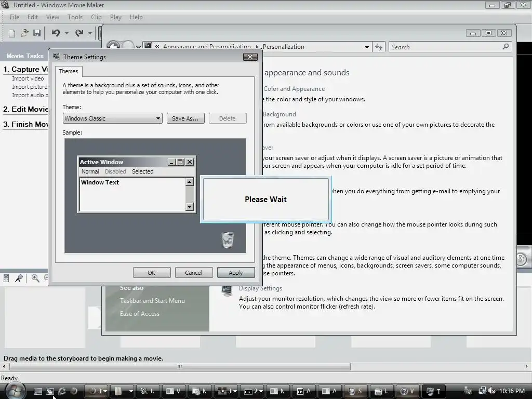The height and width of the screenshot is (399, 532).
Task: Click Import video in Movie Tasks
Action: (x=28, y=78)
